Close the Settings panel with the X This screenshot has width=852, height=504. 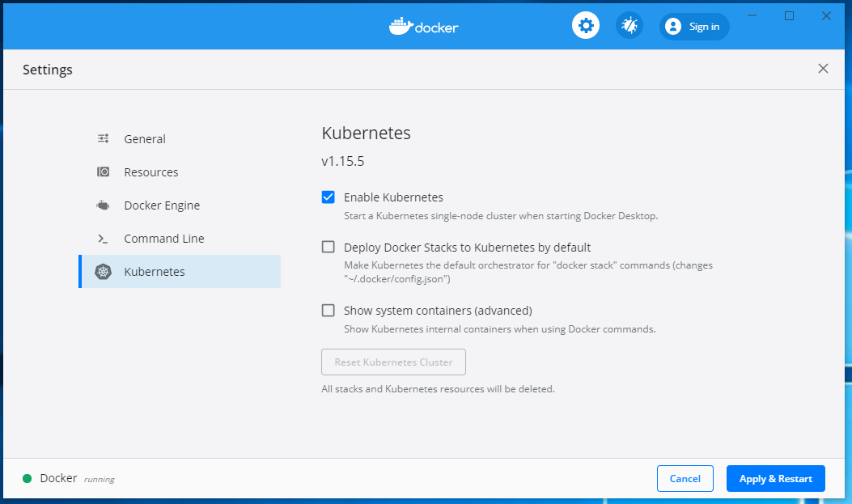(823, 69)
